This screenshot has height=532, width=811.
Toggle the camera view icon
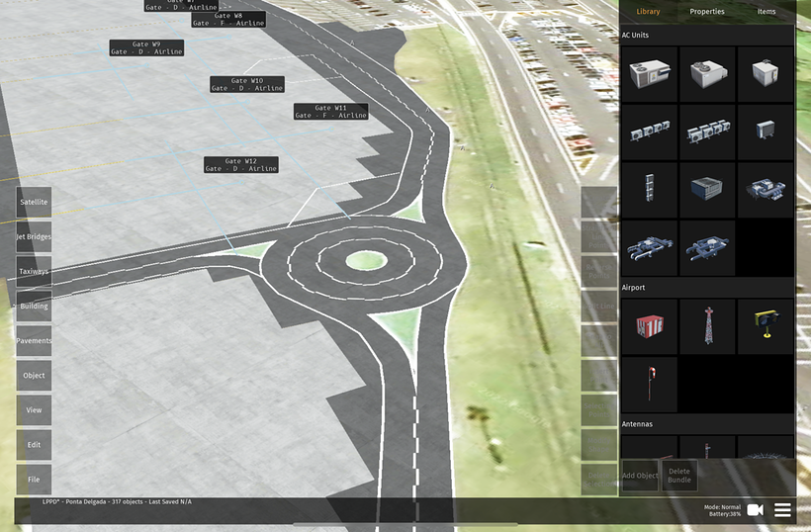tap(756, 510)
